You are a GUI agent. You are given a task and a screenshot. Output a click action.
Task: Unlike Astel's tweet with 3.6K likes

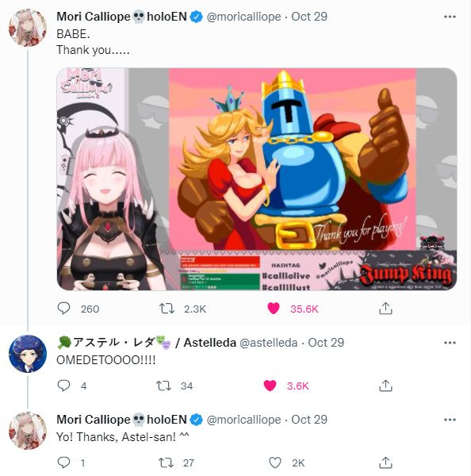coord(270,386)
